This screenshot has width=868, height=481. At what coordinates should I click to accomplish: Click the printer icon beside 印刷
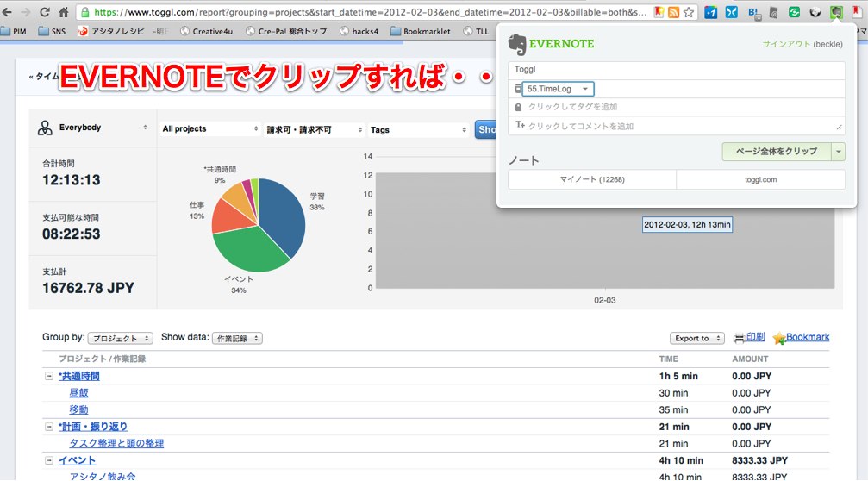(739, 338)
